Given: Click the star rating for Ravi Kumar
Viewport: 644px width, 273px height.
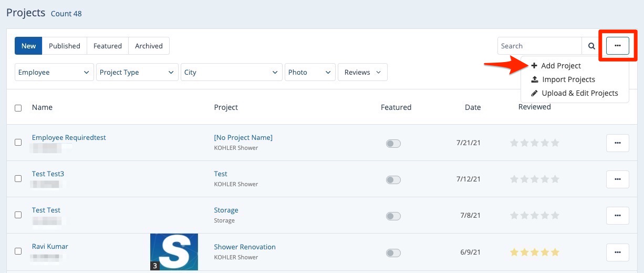Looking at the screenshot, I should (x=534, y=252).
